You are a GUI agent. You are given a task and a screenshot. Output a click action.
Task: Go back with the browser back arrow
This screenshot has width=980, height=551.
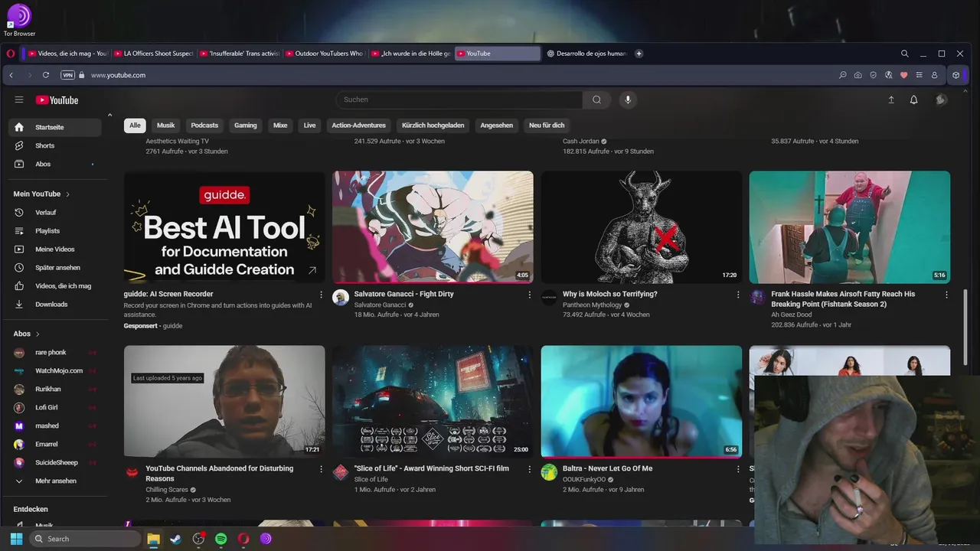pos(11,75)
